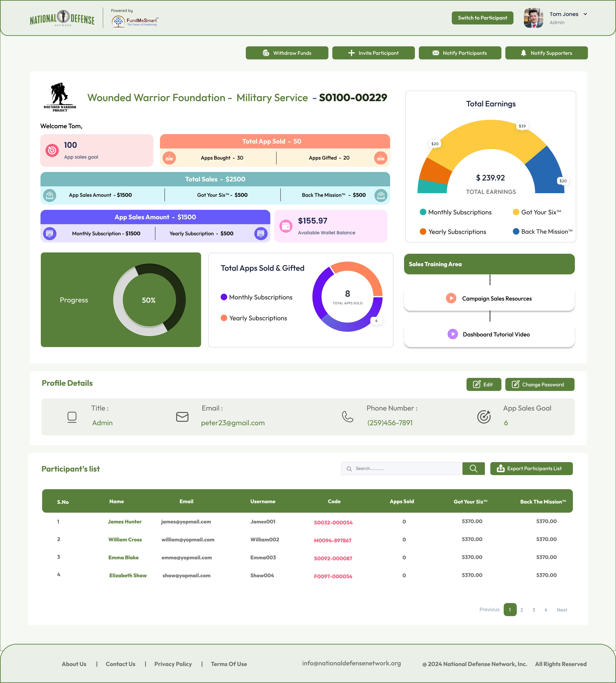This screenshot has width=616, height=683.
Task: Click the icon beside Back The Mission $500
Action: tap(381, 195)
